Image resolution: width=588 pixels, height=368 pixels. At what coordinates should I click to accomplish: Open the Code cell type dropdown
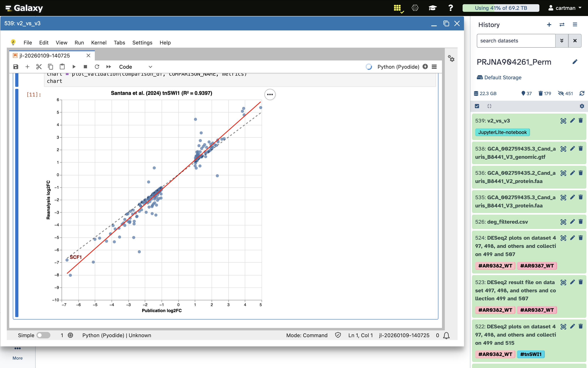tap(135, 67)
